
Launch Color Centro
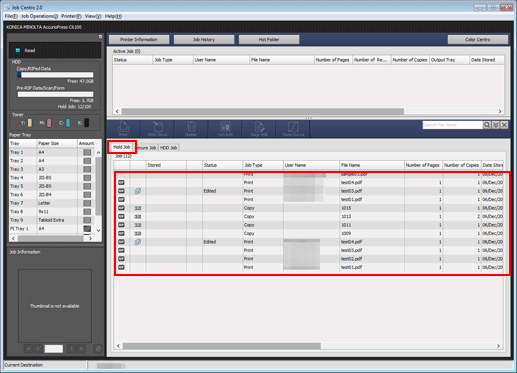coord(478,40)
